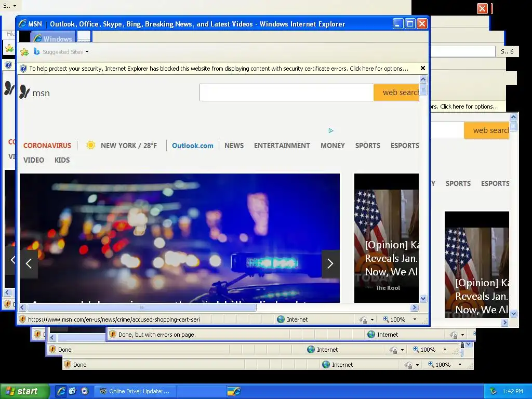Screen dimensions: 532x399
Task: Go to previous slide in news carousel
Action: [29, 263]
